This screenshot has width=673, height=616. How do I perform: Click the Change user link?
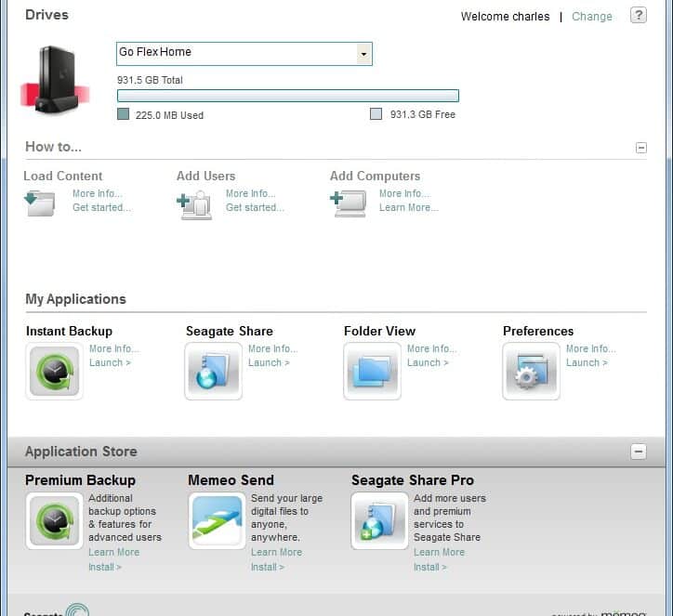point(592,17)
